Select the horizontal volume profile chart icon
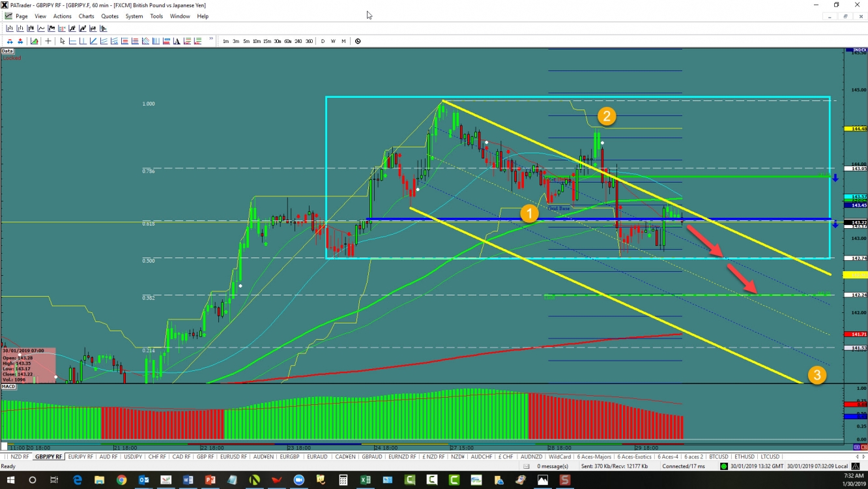The image size is (868, 489). tap(103, 28)
